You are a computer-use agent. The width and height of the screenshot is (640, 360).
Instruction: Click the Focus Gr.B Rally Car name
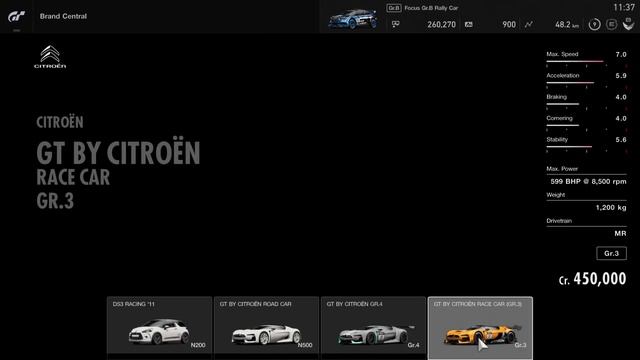point(431,8)
